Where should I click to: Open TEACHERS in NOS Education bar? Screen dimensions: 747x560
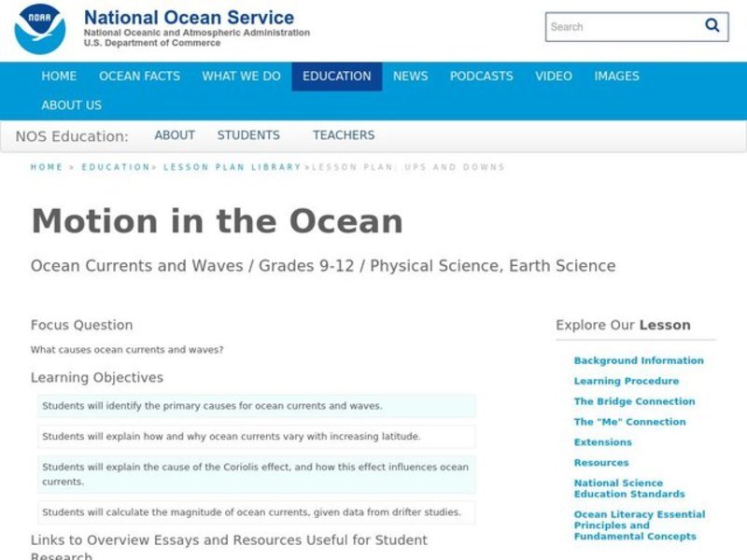point(345,134)
